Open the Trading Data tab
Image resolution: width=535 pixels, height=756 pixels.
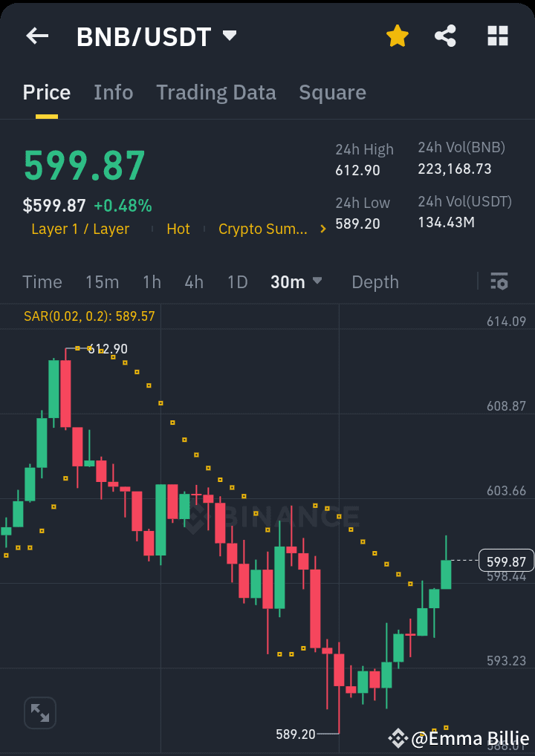(x=215, y=92)
